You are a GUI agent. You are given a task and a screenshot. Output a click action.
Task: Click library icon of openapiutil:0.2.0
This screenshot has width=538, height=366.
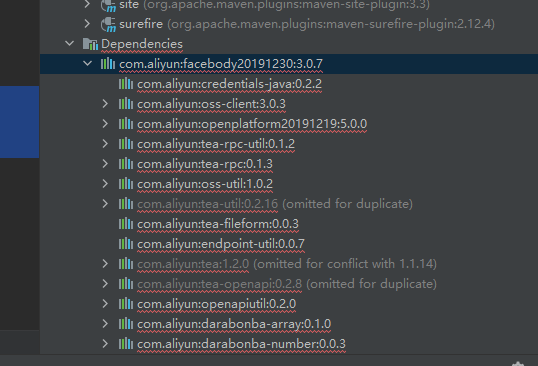click(126, 304)
